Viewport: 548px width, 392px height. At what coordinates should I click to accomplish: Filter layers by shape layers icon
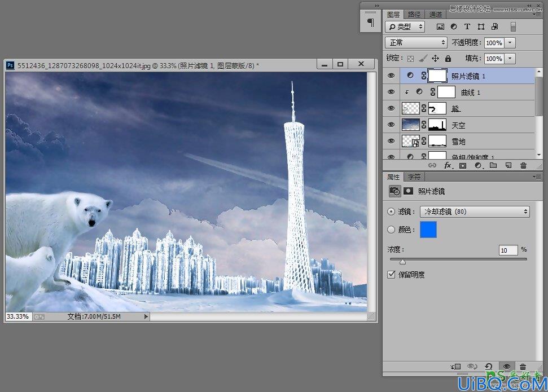pos(481,27)
